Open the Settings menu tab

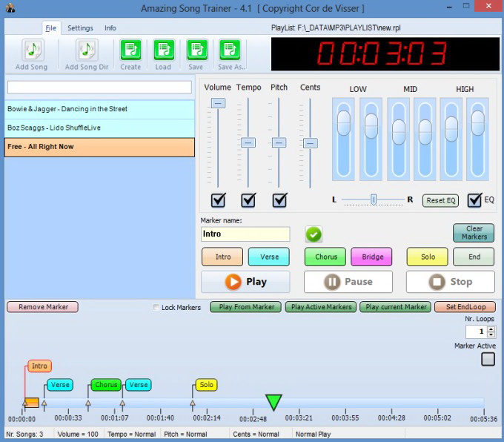(80, 28)
